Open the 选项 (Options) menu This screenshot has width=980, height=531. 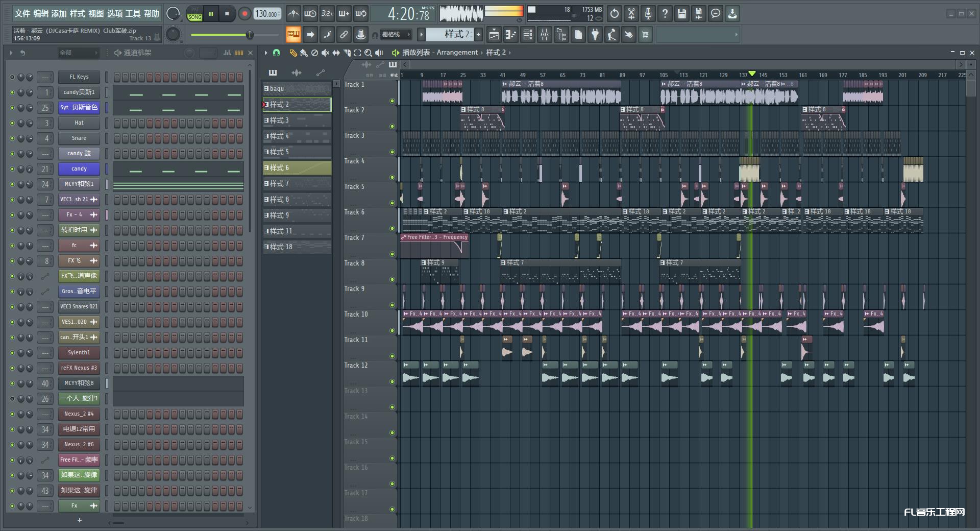(115, 14)
